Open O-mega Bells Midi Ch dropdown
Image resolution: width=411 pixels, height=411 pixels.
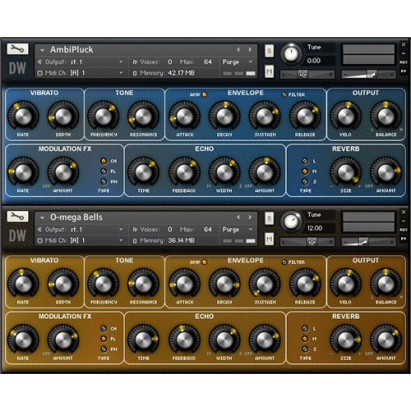click(x=121, y=240)
